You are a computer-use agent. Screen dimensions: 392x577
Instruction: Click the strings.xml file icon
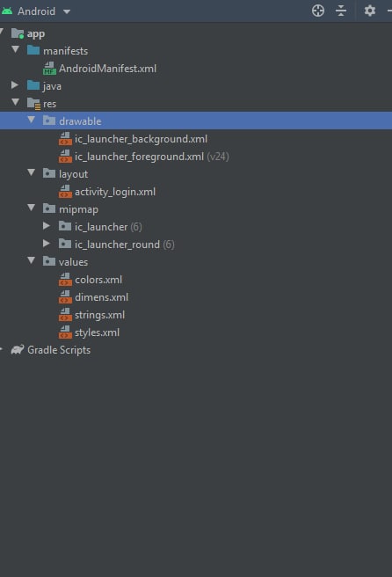(65, 315)
